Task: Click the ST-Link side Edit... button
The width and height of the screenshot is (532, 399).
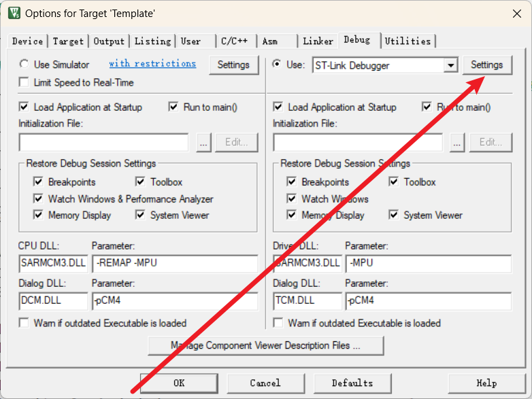Action: point(491,142)
